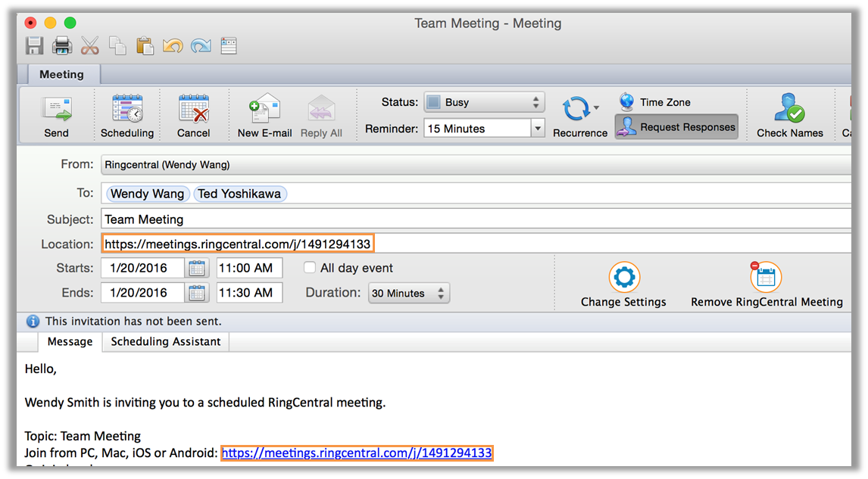868x479 pixels.
Task: Click the Redo arrow icon
Action: coord(201,45)
